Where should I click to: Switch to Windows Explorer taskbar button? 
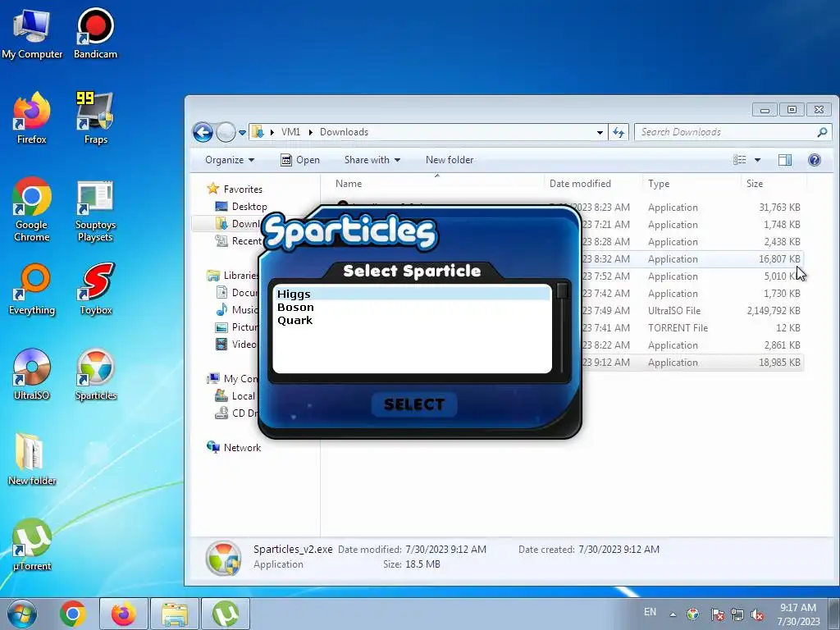coord(174,614)
